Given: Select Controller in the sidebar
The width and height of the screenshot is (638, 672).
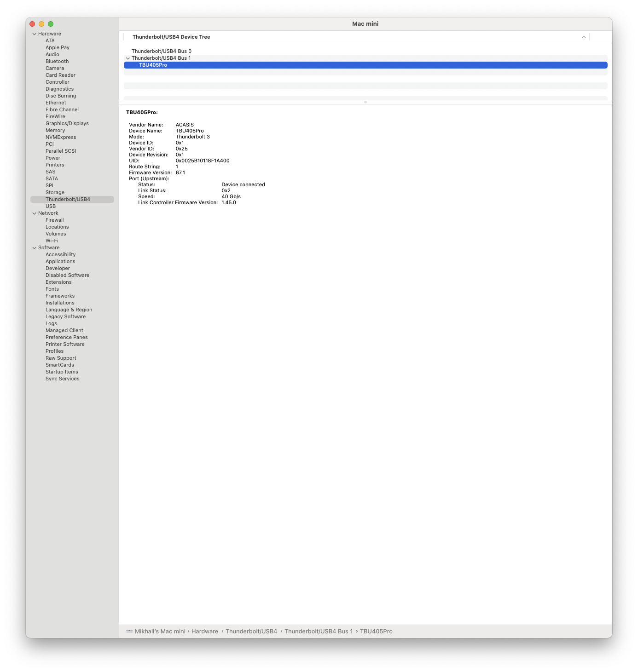Looking at the screenshot, I should [58, 82].
